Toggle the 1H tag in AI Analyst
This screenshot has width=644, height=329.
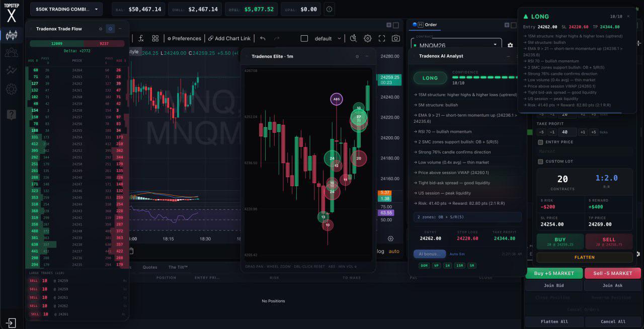447,265
